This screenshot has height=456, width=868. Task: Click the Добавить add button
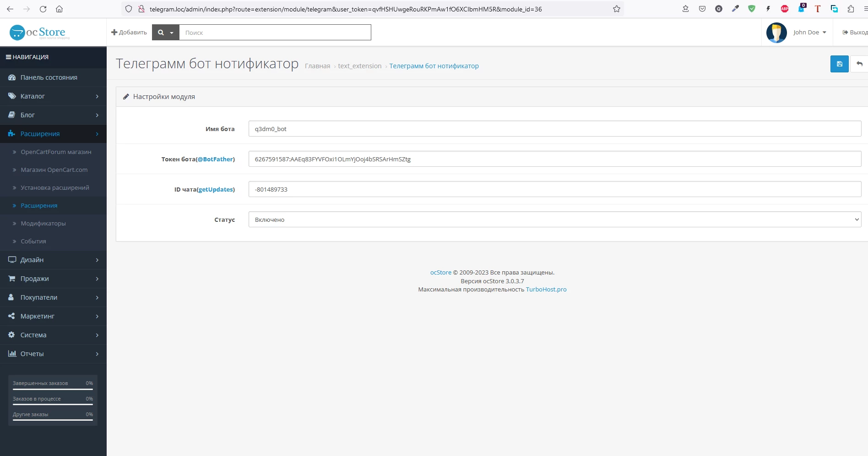(129, 32)
